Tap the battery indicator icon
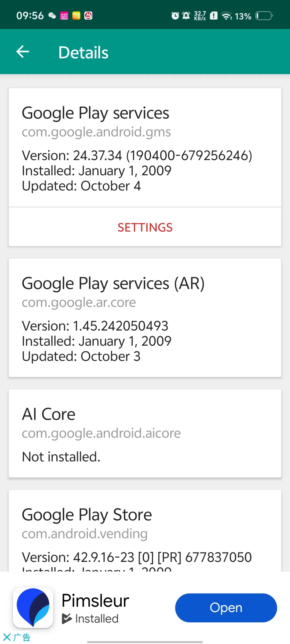 coord(264,16)
